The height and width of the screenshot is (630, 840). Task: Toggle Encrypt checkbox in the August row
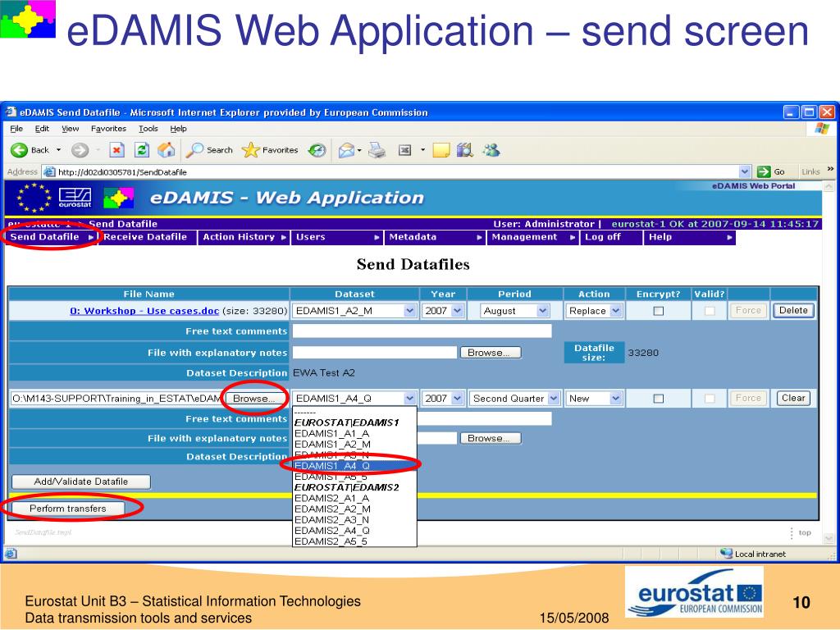[659, 311]
